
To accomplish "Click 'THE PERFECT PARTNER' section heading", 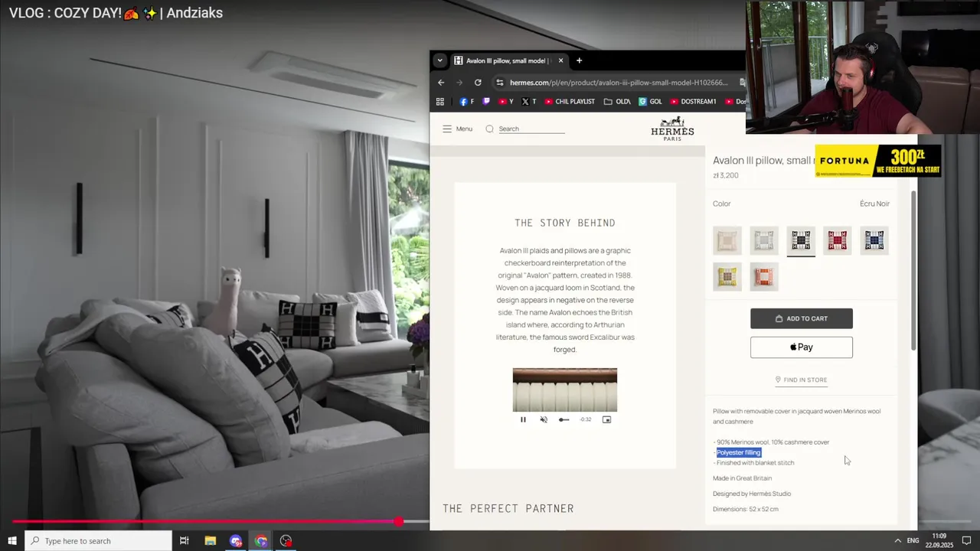I will [508, 509].
